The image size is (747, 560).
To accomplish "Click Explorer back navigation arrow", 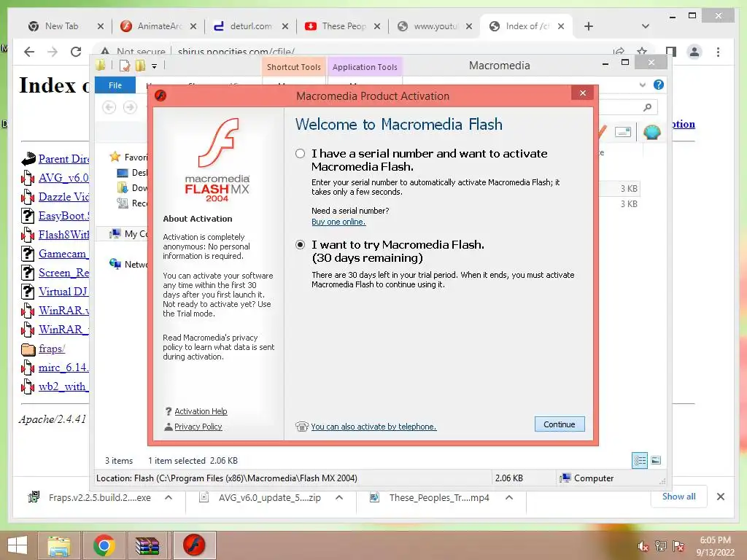I will (109, 108).
